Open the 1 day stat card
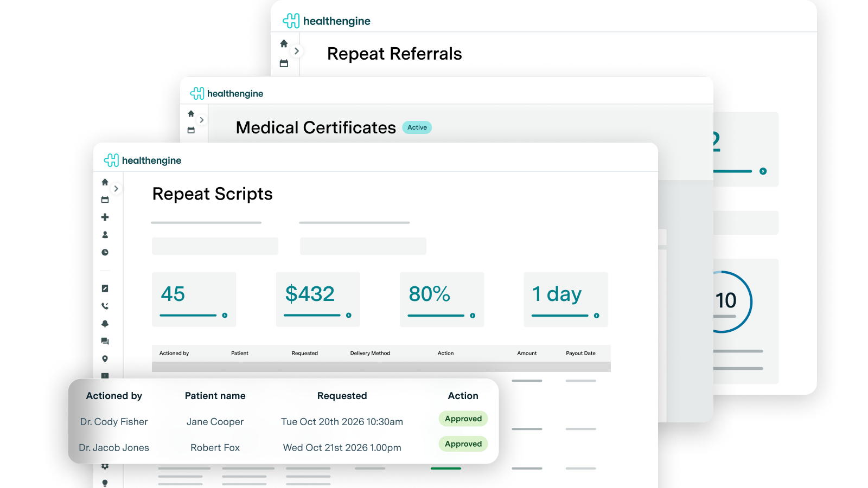The width and height of the screenshot is (868, 488). (566, 299)
